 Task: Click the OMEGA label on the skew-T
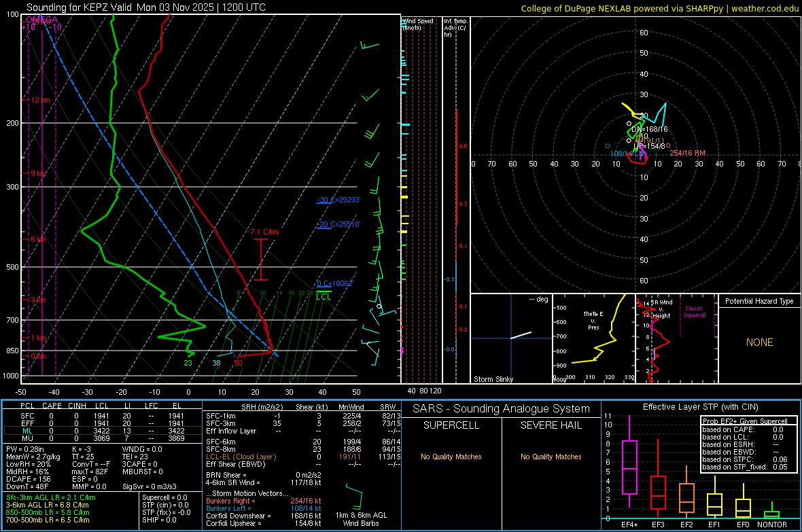click(x=41, y=20)
